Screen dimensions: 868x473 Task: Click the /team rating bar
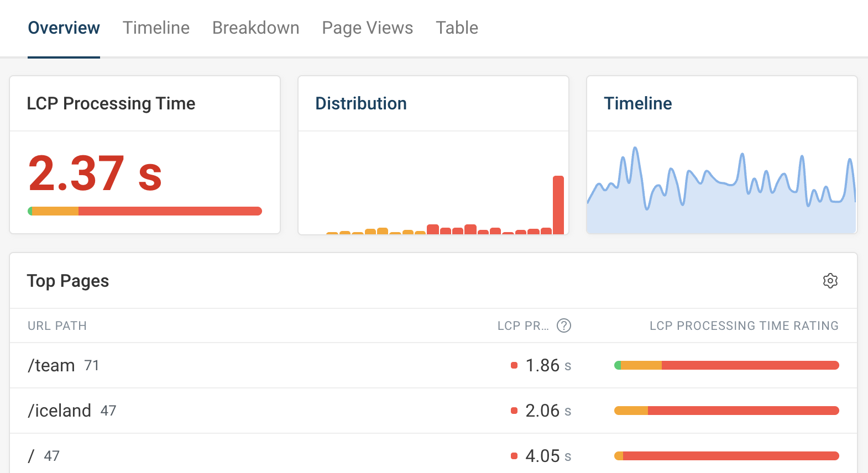pos(726,365)
